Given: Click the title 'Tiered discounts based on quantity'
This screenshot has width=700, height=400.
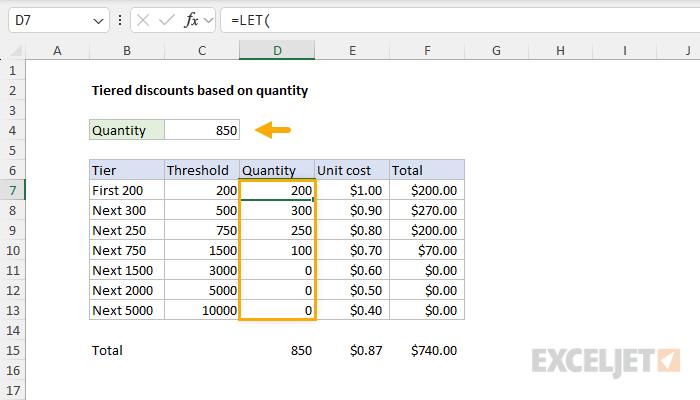Looking at the screenshot, I should 200,91.
